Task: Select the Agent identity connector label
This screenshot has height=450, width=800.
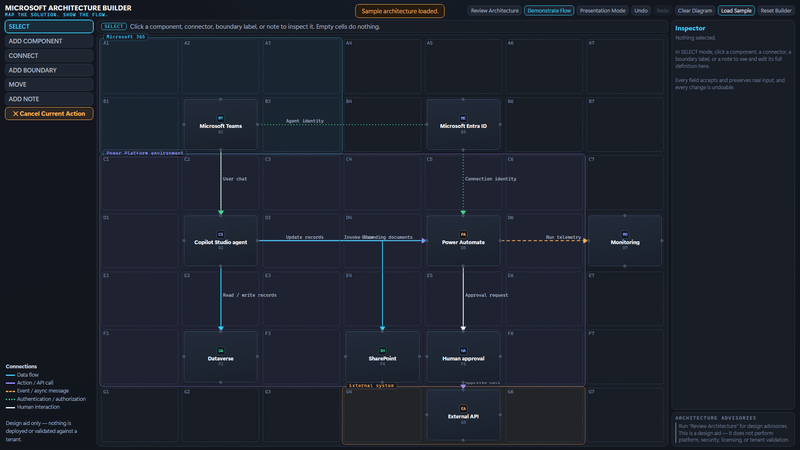Action: click(305, 121)
